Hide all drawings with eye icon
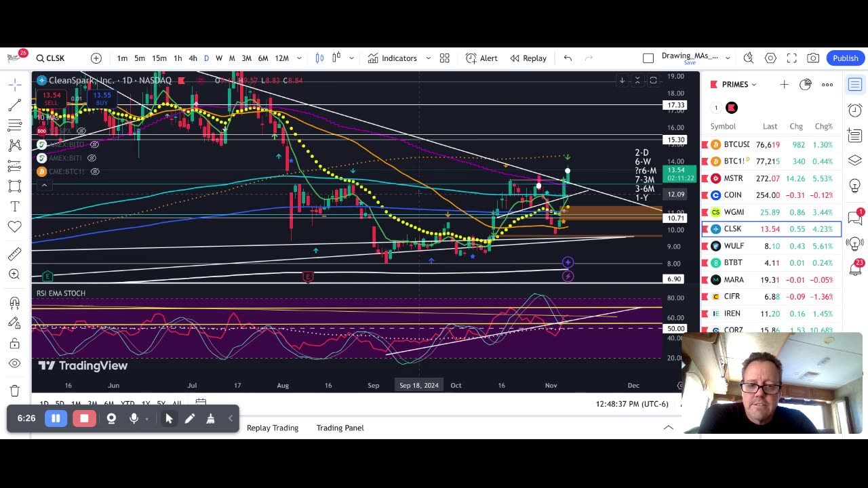This screenshot has width=868, height=488. coord(14,364)
